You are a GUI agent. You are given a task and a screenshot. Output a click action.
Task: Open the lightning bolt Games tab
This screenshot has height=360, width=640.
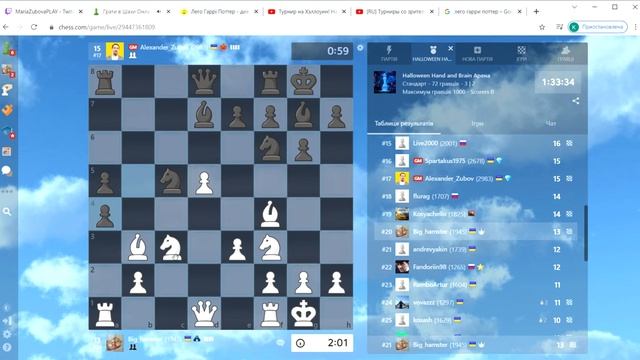(389, 53)
